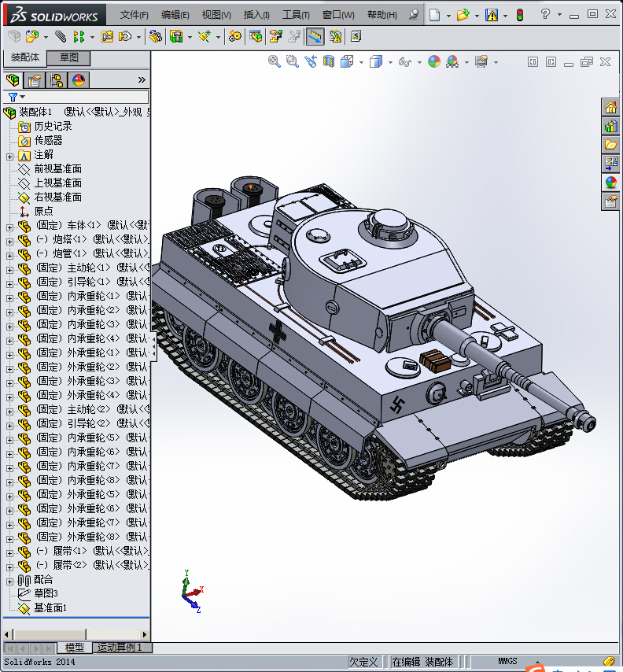The height and width of the screenshot is (672, 623).
Task: Open the View Orientation dropdown arrow
Action: (361, 63)
